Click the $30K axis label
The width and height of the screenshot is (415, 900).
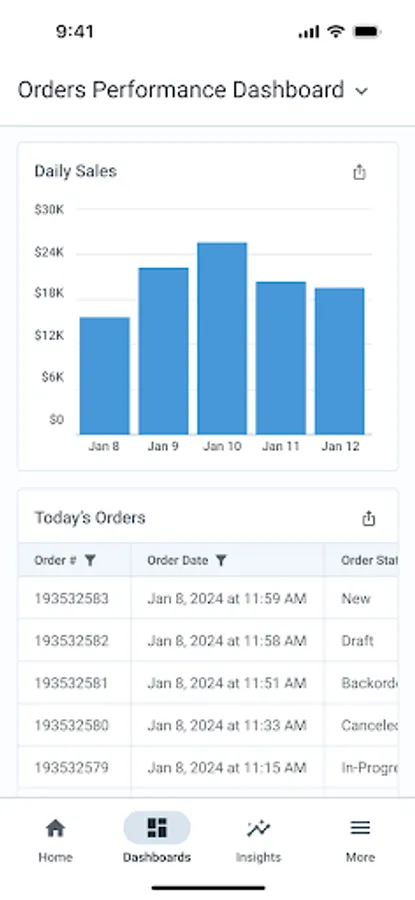(x=49, y=210)
